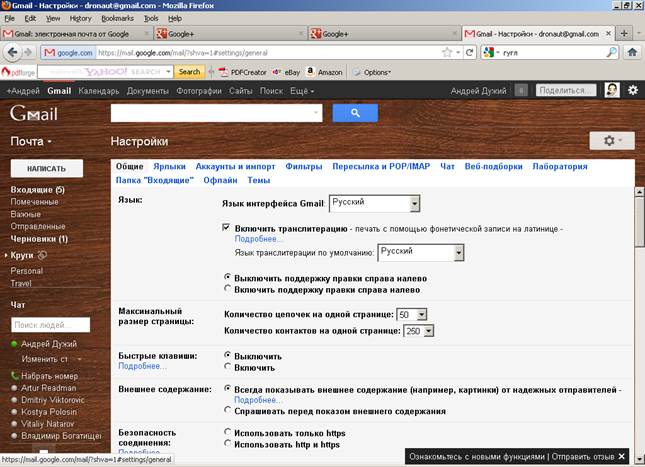The image size is (645, 467).
Task: Open the Bookmarks menu in Firefox
Action: [x=118, y=19]
